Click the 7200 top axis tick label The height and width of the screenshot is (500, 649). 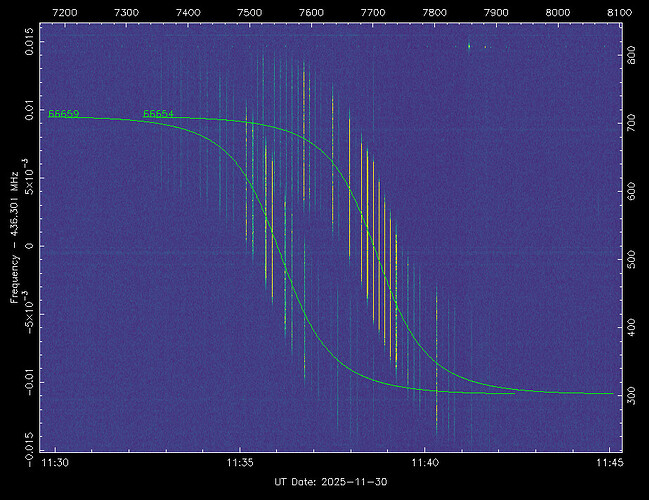coord(65,12)
